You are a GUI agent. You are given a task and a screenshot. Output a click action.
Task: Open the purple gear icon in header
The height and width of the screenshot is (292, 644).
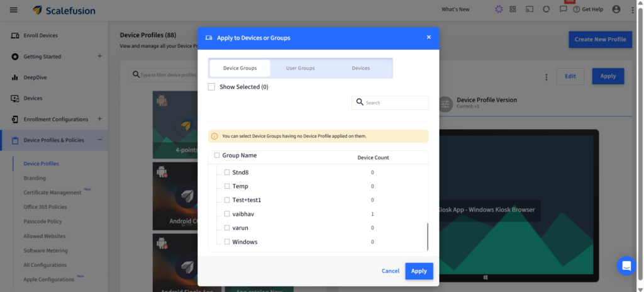tap(499, 9)
